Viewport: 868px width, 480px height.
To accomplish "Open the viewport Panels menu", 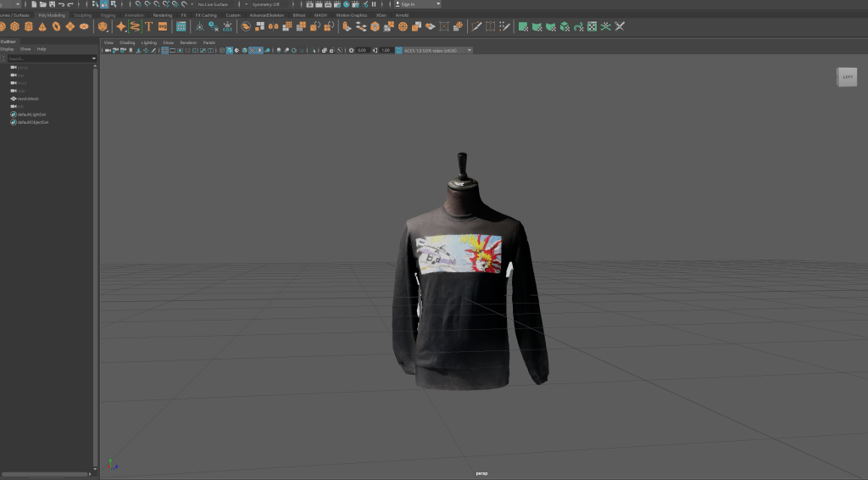I will 209,42.
